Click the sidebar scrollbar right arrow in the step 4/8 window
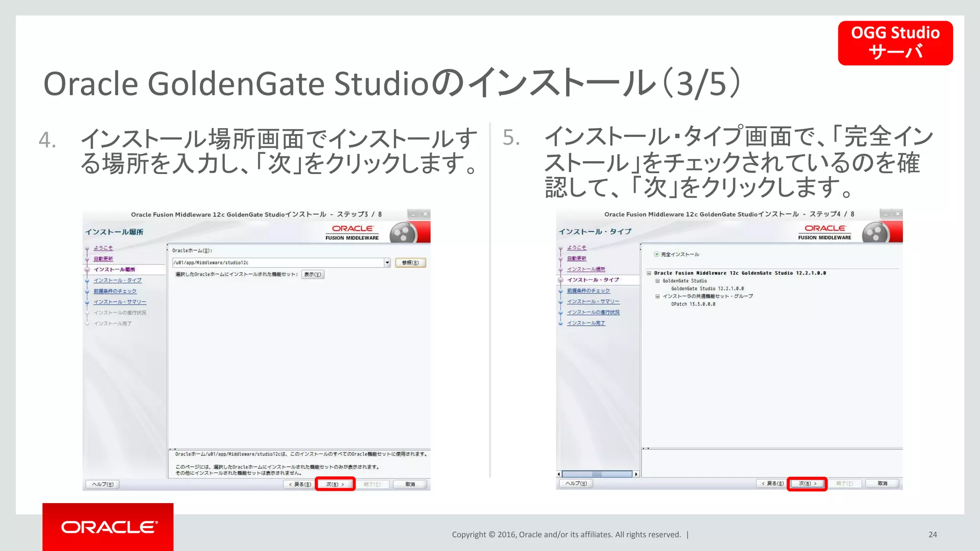 (636, 474)
